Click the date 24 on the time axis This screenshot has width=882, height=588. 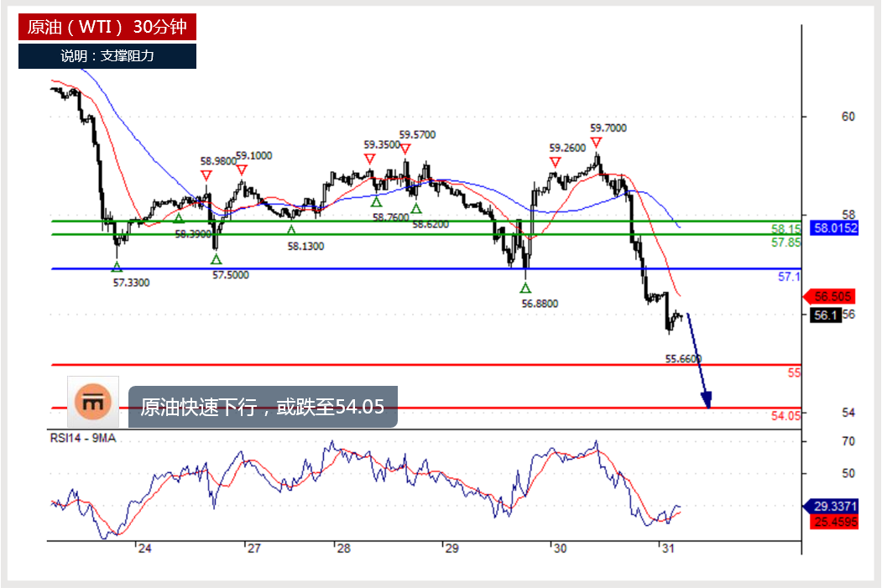tap(144, 548)
